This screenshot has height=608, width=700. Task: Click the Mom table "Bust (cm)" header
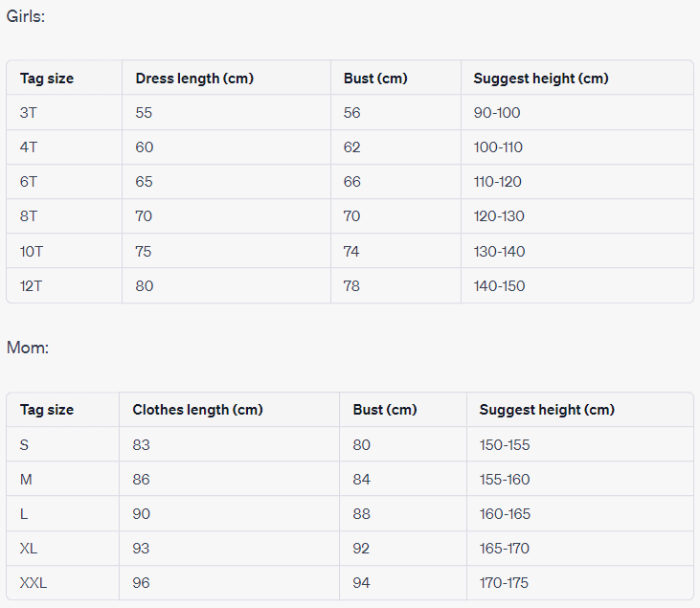coord(385,410)
